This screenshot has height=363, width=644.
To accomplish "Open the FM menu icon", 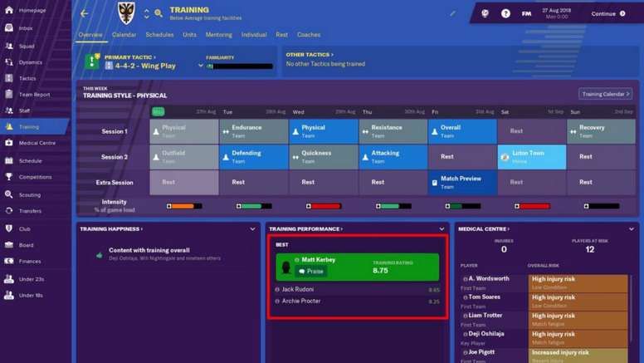I will 526,13.
